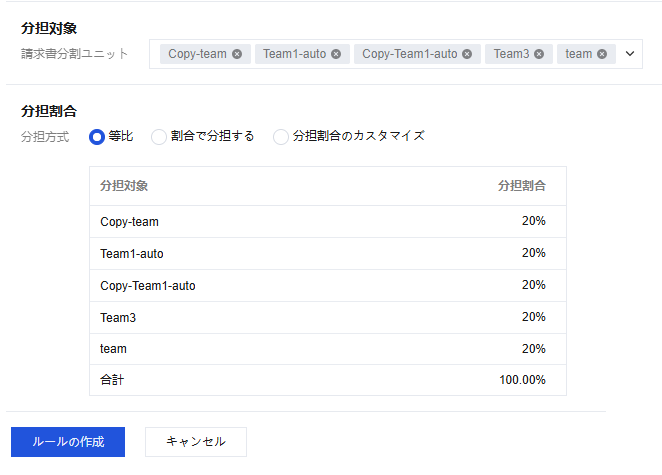Select the Copy-team table row
Screen dimensions: 662x475
(327, 222)
